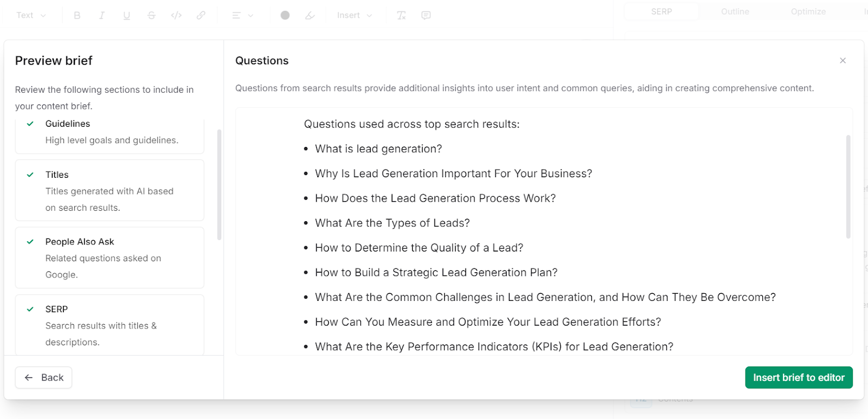Select the inline code icon

(x=176, y=15)
